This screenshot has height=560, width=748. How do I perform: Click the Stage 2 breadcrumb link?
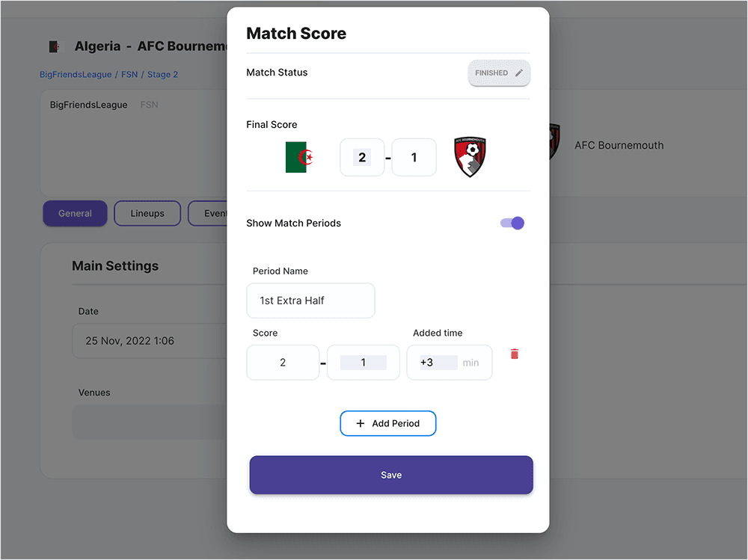click(x=162, y=75)
